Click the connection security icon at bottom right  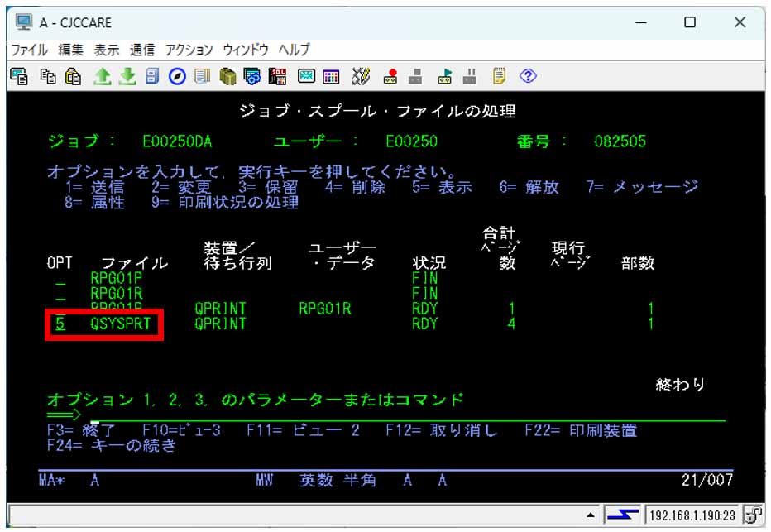[753, 515]
